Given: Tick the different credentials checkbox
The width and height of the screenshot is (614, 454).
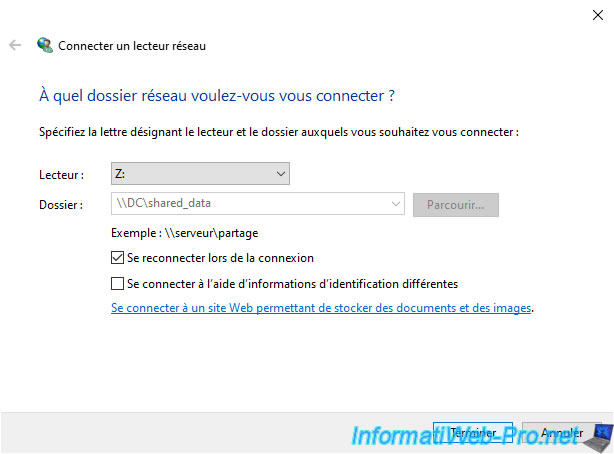Looking at the screenshot, I should pos(117,284).
